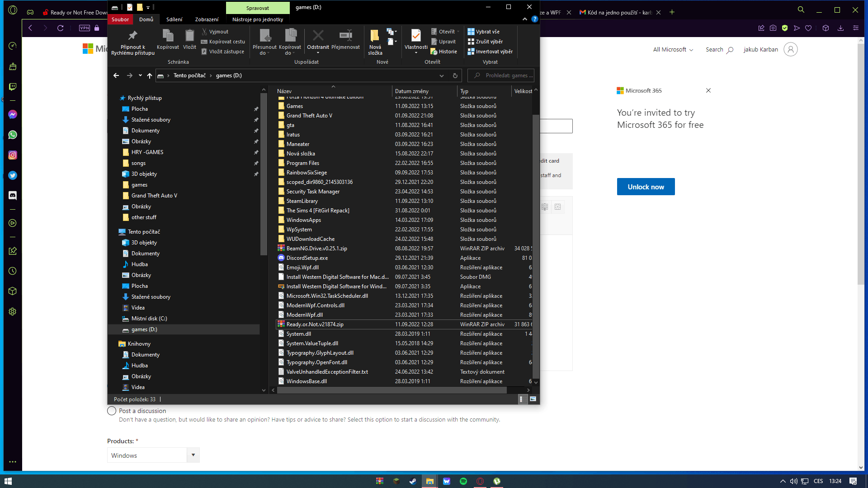Click the Delete (Odstranit) ribbon icon
Screen dimensions: 868x488
[318, 36]
